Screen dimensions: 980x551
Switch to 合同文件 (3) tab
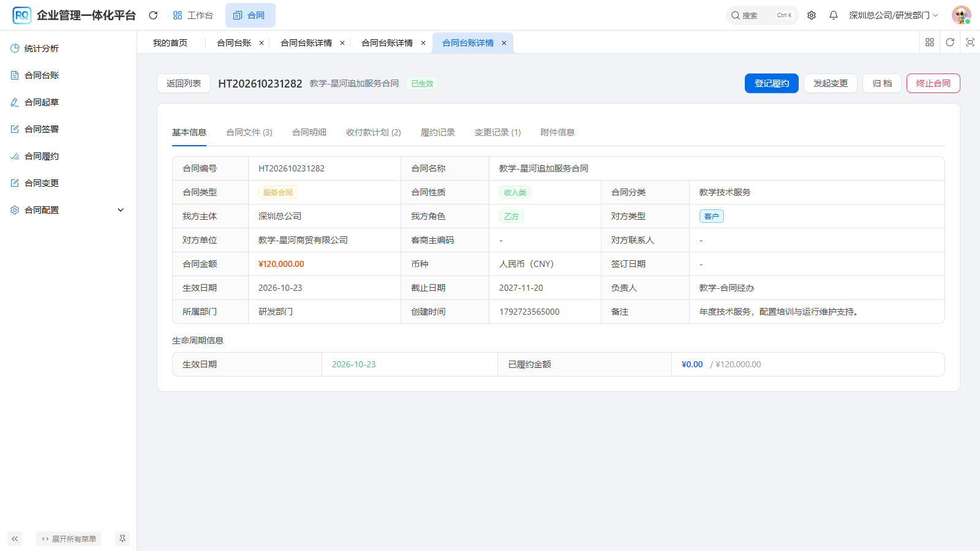249,132
